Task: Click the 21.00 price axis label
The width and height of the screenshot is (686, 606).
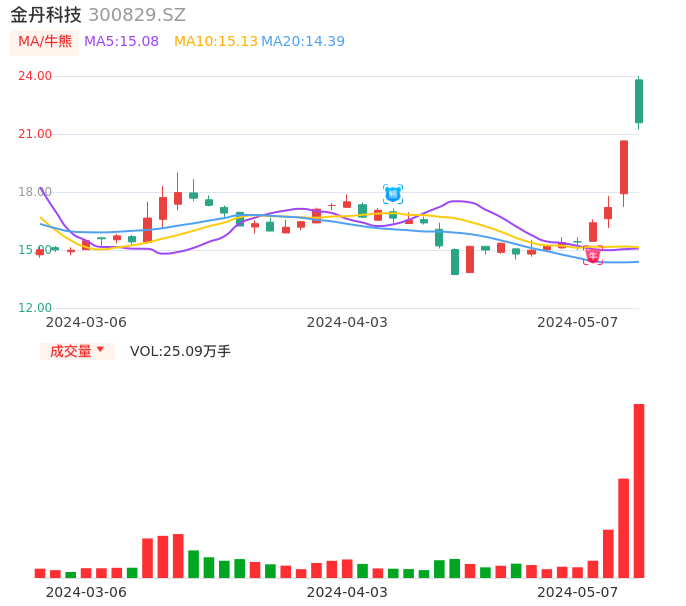Action: (35, 134)
